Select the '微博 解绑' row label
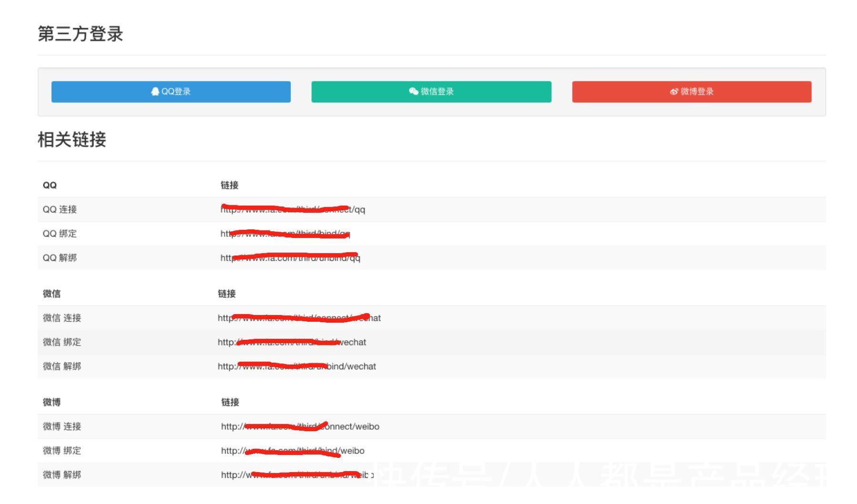The width and height of the screenshot is (857, 504). (x=62, y=475)
